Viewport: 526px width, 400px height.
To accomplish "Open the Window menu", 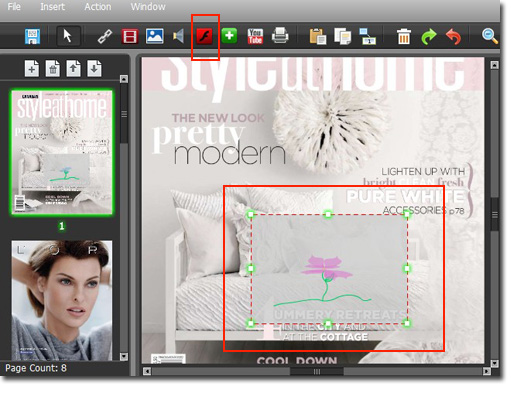I will (148, 7).
